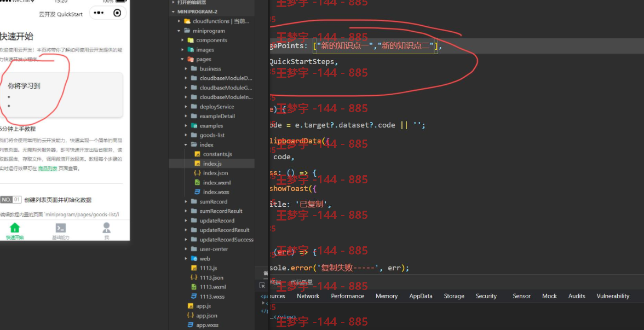
Task: Select the exampleDetail folder
Action: [217, 116]
